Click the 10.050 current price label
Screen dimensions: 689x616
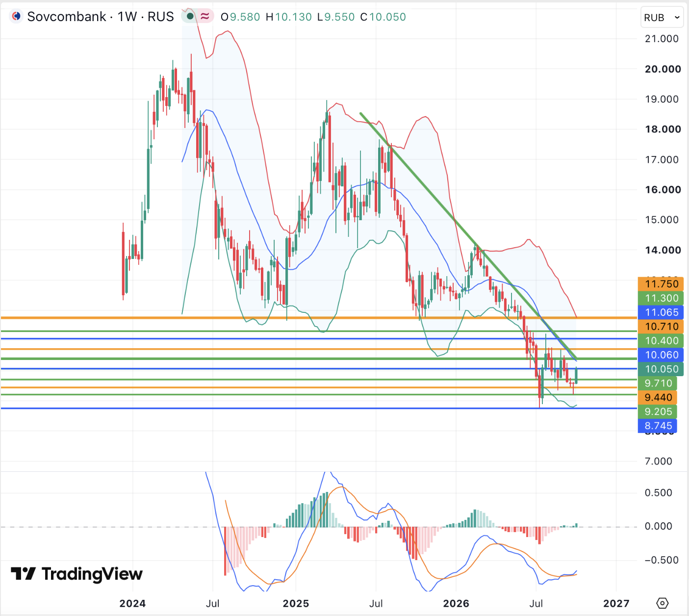click(x=662, y=369)
